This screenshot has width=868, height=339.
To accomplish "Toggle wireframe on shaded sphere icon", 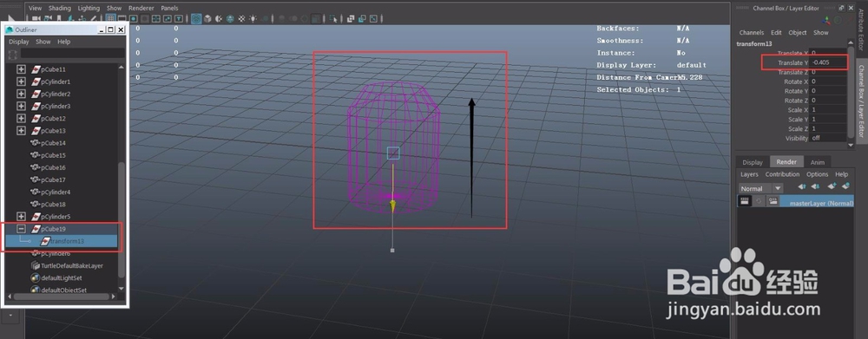I will point(230,19).
